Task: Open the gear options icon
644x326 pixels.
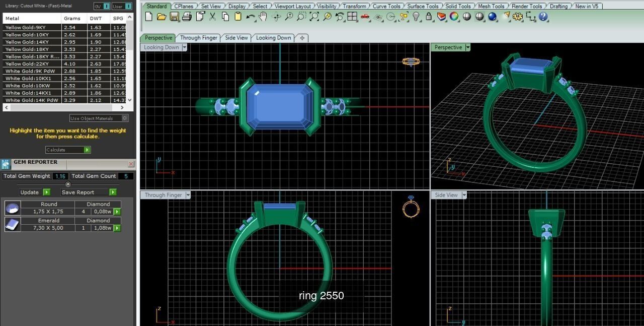Action: pos(518,16)
